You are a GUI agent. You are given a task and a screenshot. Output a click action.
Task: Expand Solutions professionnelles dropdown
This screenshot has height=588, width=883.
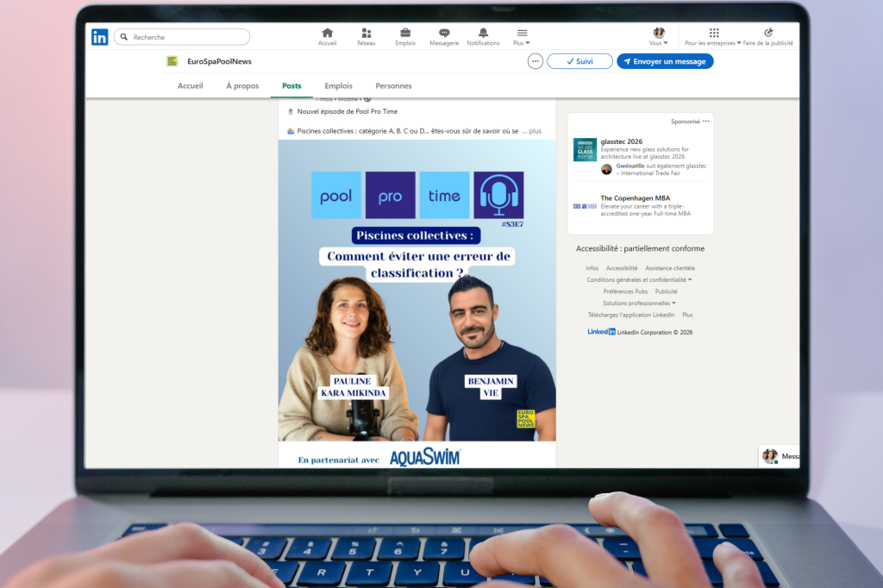point(639,303)
